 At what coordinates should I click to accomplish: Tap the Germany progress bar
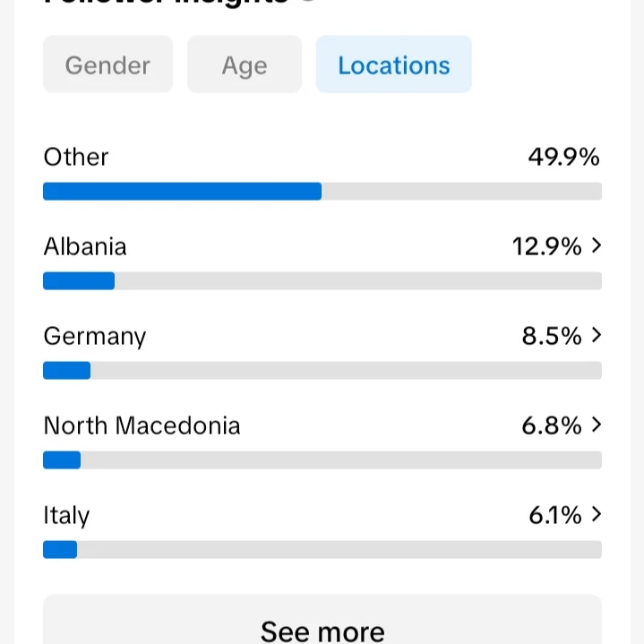pos(322,371)
